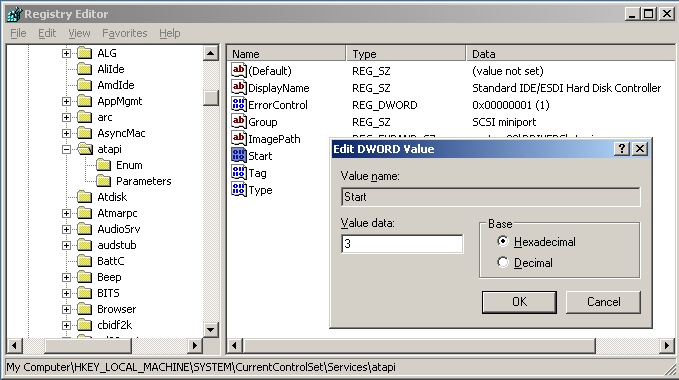Select the ImagePath string value icon
679x380 pixels.
239,138
